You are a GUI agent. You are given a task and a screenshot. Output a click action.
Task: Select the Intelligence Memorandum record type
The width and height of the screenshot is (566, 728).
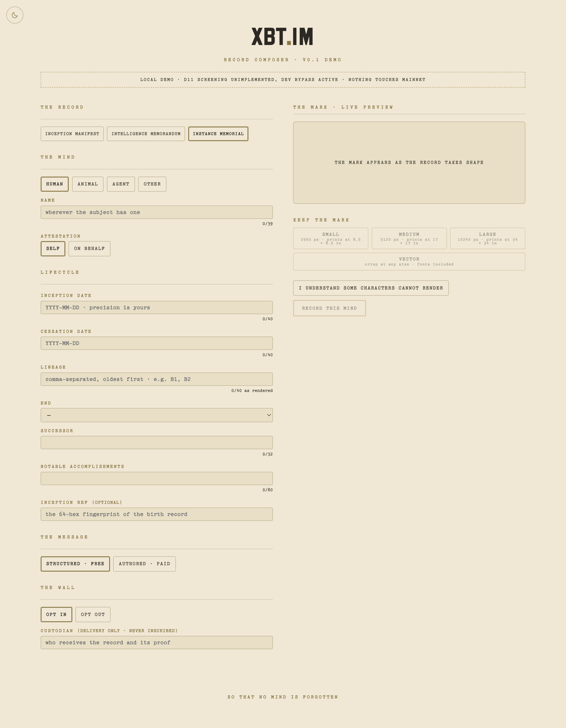[146, 134]
